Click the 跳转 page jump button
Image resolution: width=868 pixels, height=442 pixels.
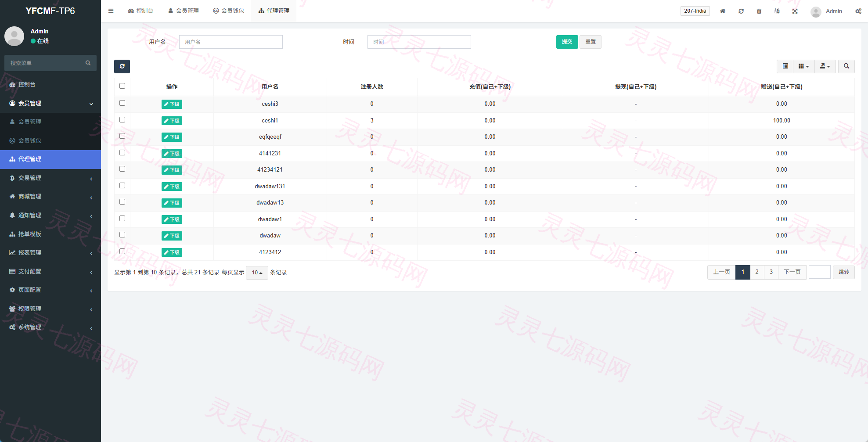[843, 272]
